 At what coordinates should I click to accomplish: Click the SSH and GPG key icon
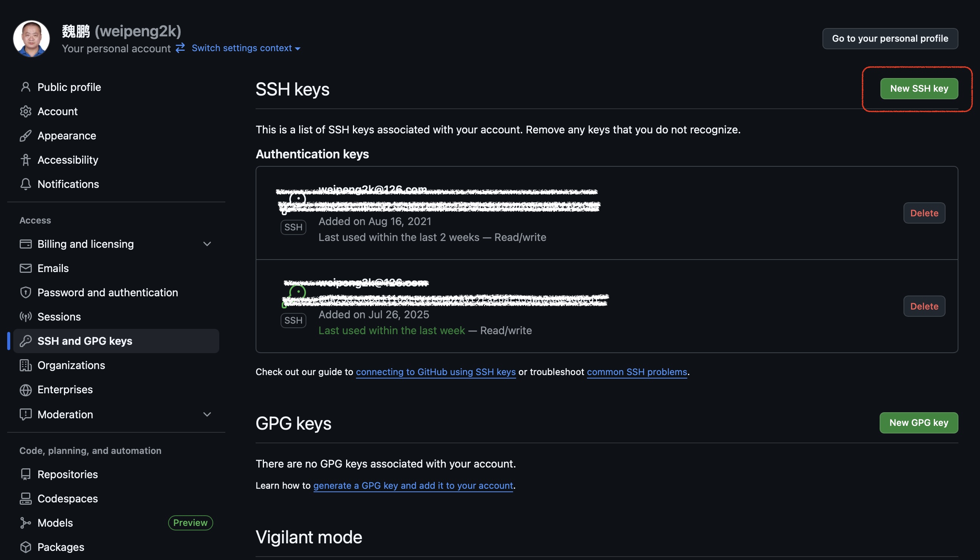(25, 341)
